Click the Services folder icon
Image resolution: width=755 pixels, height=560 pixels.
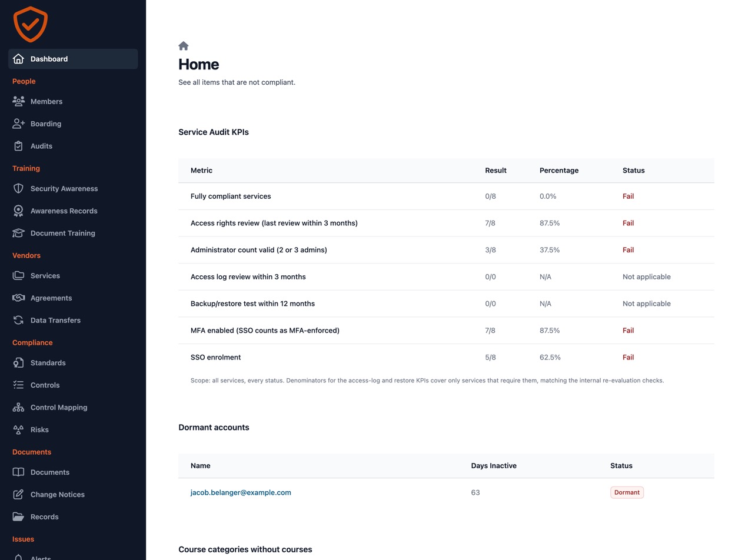click(18, 275)
